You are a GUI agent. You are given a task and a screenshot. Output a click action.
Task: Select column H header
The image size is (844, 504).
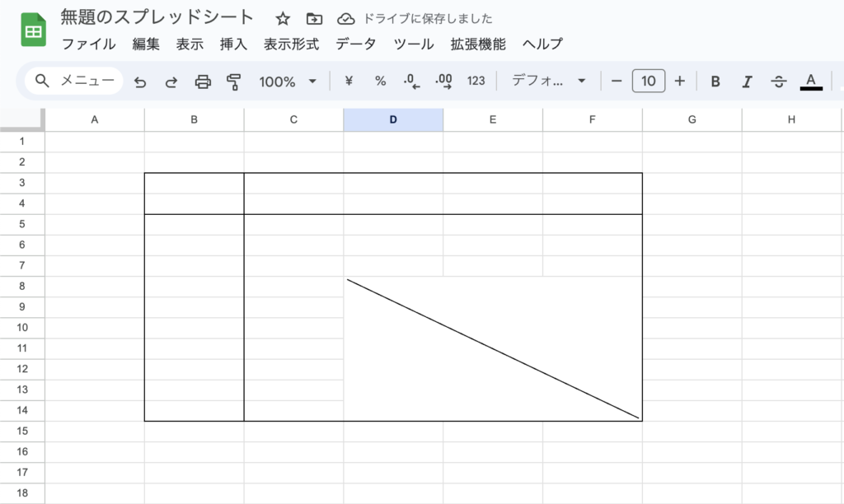coord(792,119)
